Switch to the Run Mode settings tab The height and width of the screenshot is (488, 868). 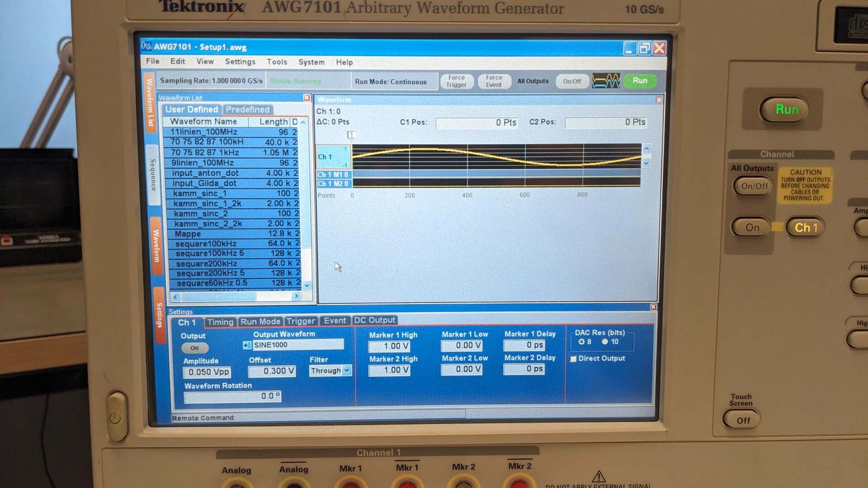(260, 322)
